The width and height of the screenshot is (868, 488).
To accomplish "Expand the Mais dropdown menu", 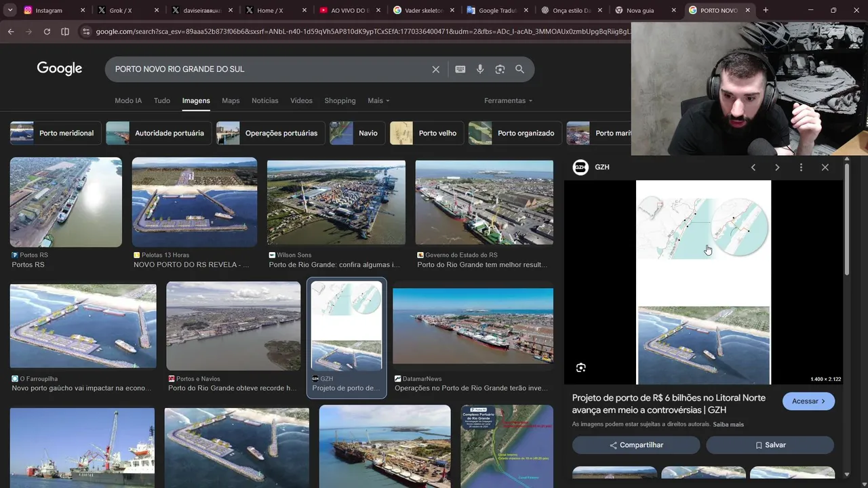I will click(x=378, y=100).
